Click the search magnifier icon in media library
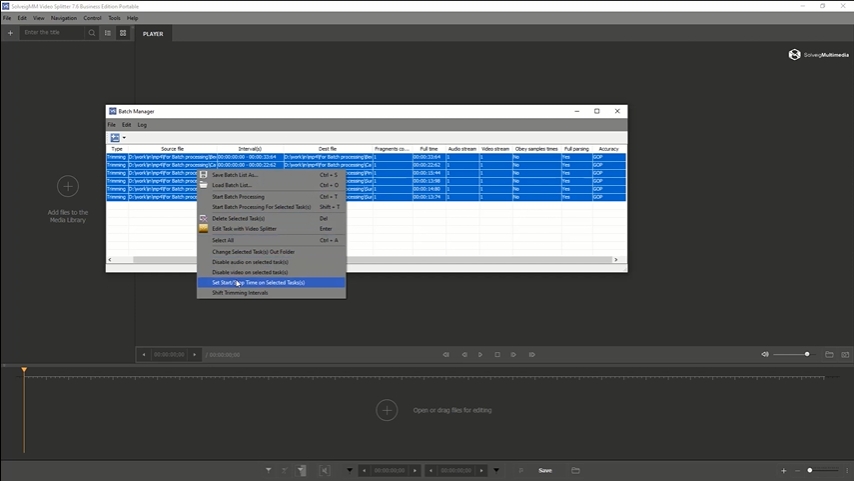The height and width of the screenshot is (481, 854). [x=92, y=33]
